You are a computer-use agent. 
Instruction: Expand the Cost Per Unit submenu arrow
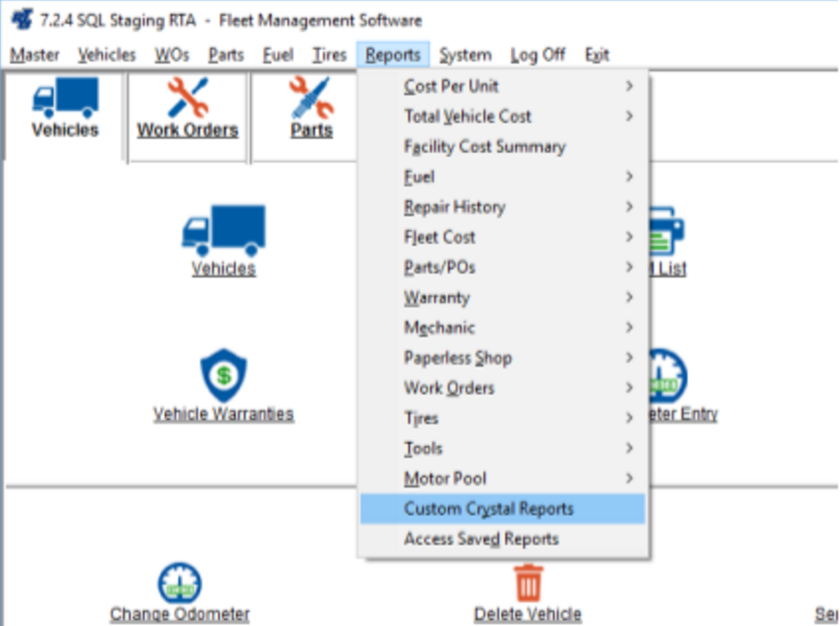(628, 86)
